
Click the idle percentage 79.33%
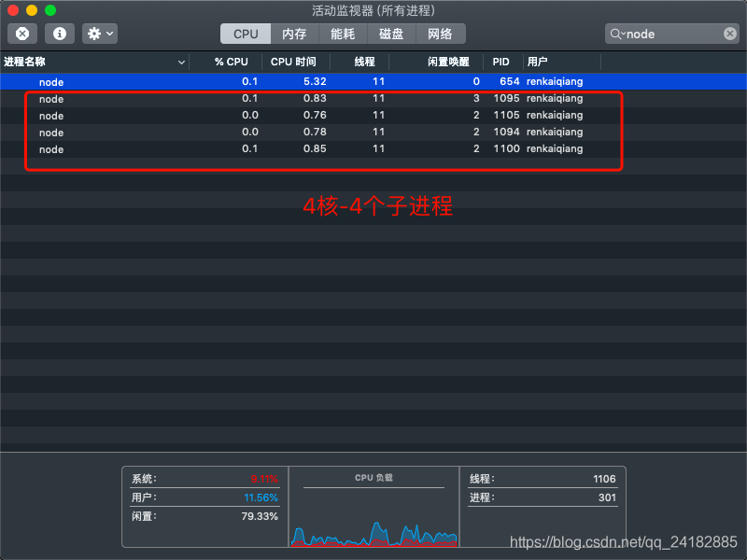260,516
